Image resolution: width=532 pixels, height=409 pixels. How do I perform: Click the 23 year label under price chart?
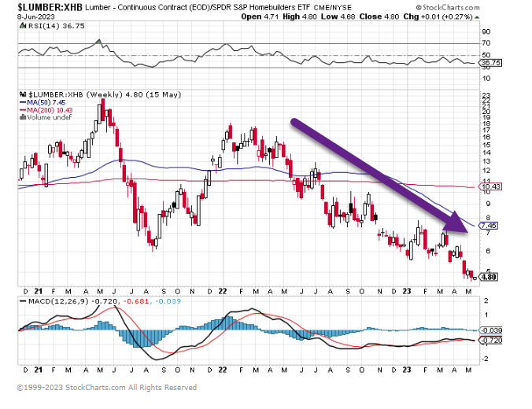pos(407,291)
